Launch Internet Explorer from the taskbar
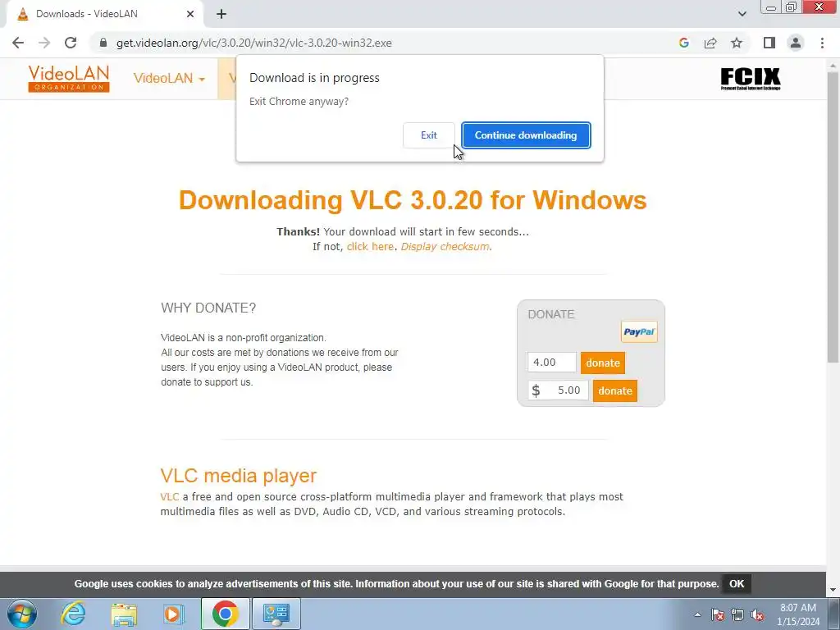The width and height of the screenshot is (840, 630). (73, 614)
